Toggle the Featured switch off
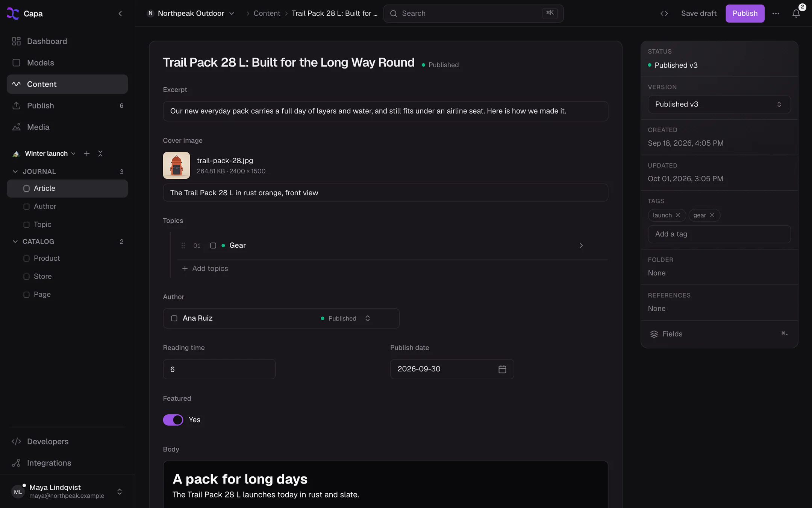The height and width of the screenshot is (508, 812). coord(173,420)
